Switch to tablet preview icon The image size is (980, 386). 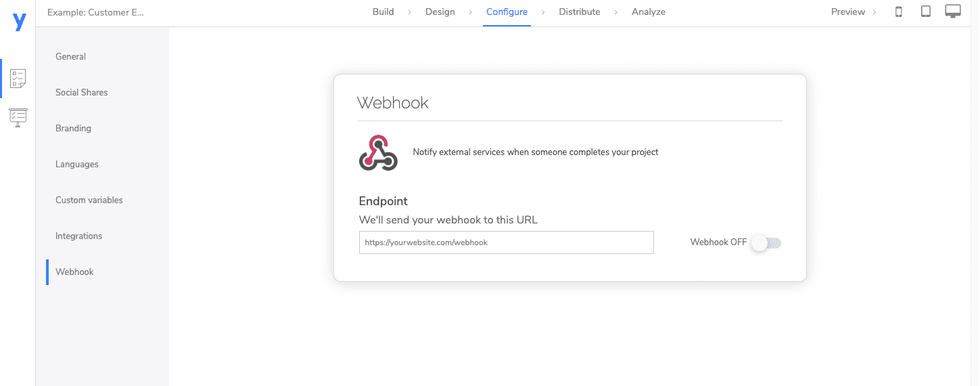point(926,12)
